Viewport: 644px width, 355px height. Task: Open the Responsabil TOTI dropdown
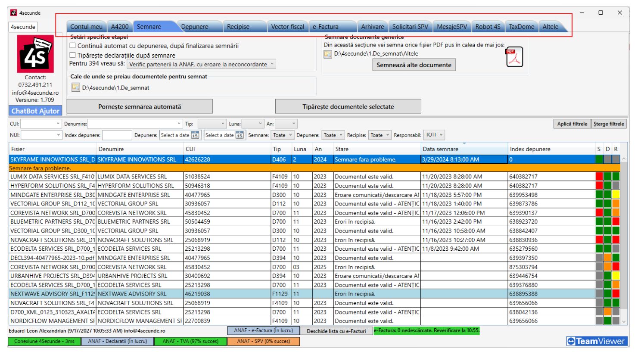(x=434, y=135)
